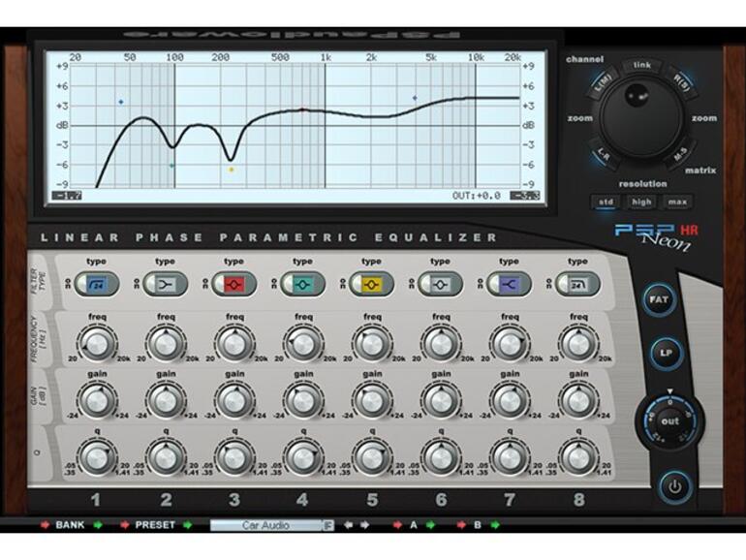
Task: Toggle band 3 on switch
Action: pyautogui.click(x=218, y=285)
